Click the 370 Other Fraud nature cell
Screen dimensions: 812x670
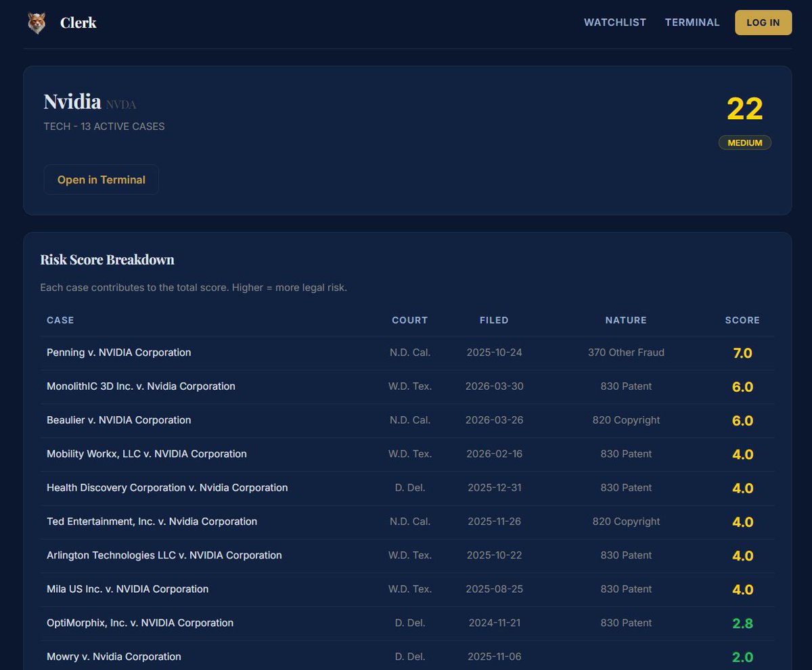coord(626,353)
